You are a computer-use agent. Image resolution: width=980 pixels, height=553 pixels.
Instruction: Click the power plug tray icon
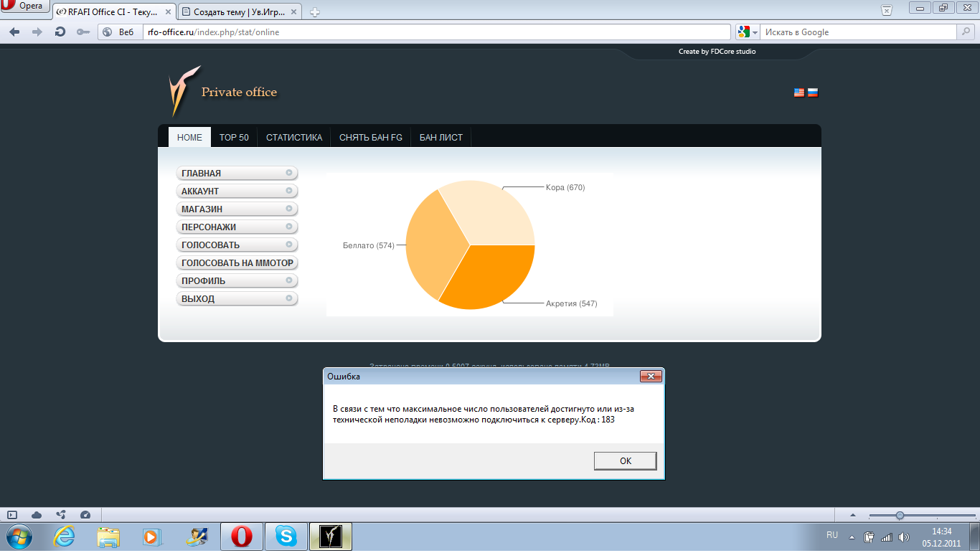point(869,537)
